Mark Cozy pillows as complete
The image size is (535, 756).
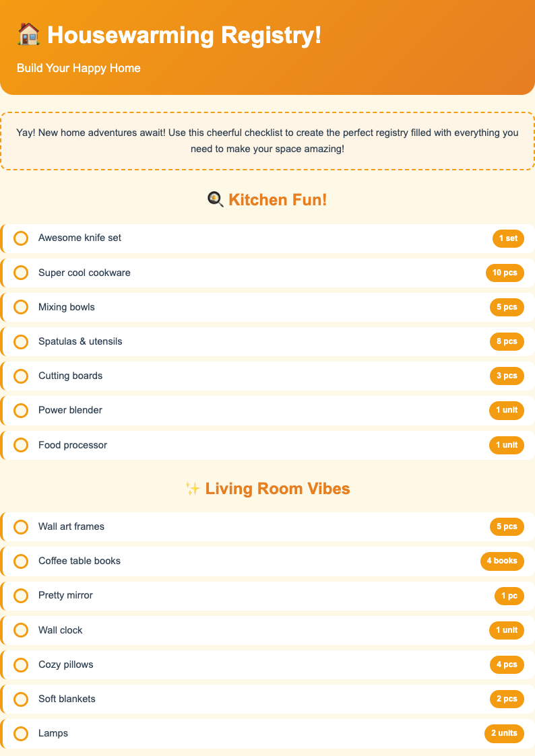[x=21, y=664]
